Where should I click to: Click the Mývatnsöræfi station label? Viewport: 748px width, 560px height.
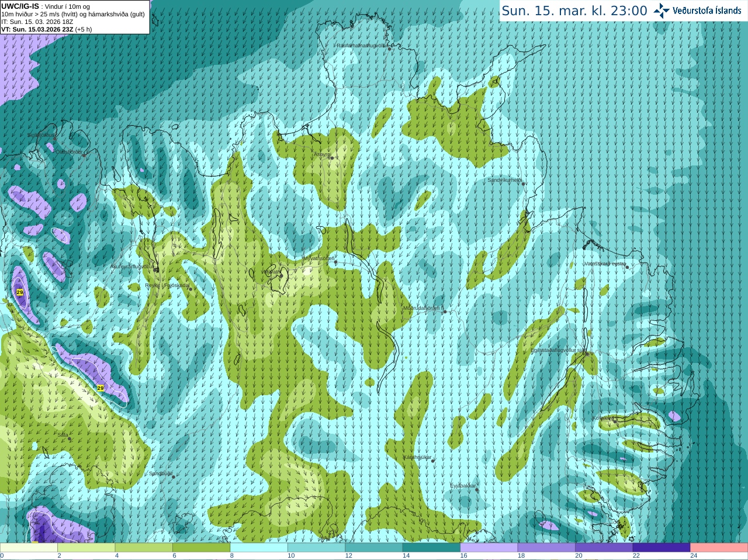(x=318, y=258)
